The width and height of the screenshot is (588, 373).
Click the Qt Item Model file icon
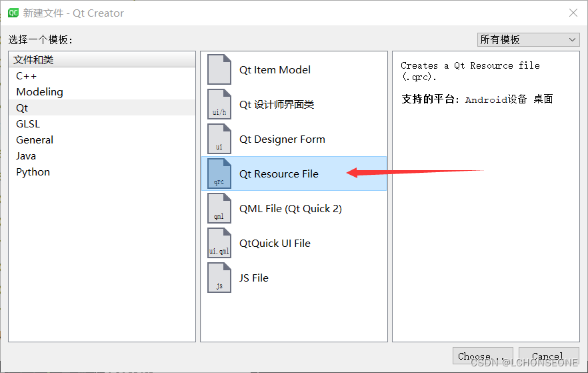click(219, 69)
